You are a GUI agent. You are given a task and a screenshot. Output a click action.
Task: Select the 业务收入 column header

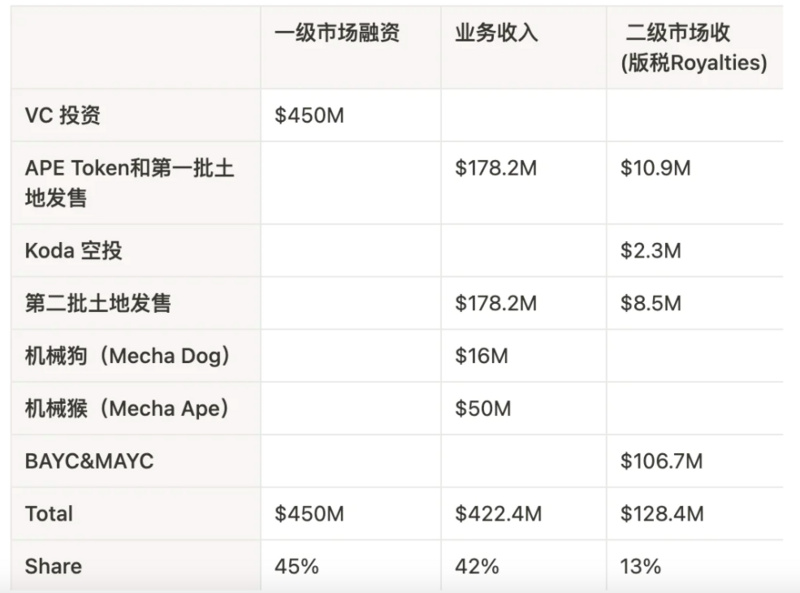496,33
